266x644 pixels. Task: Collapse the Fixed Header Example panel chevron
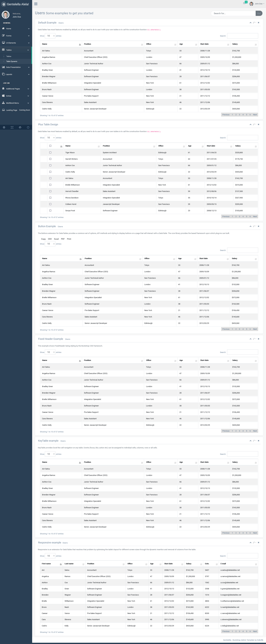tap(250, 339)
